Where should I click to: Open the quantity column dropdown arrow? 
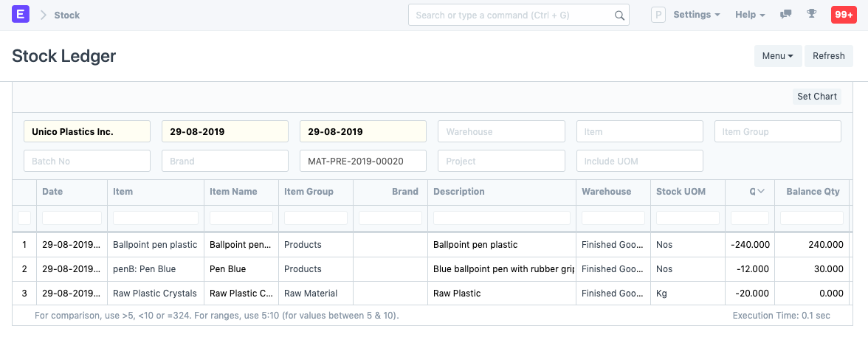761,192
